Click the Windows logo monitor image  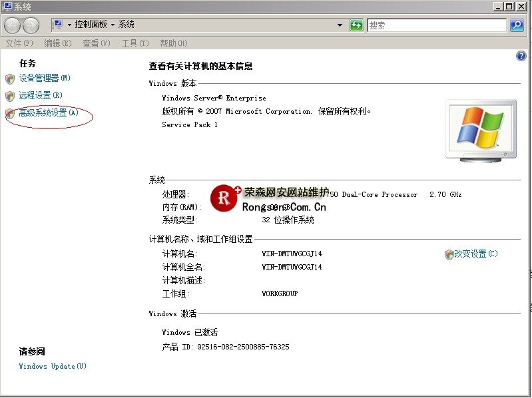(x=480, y=130)
